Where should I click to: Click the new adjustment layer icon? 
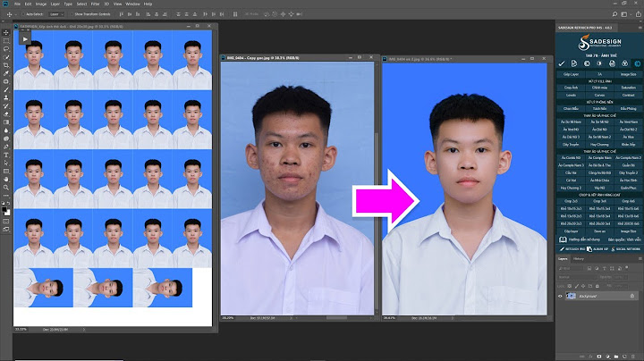tap(607, 357)
